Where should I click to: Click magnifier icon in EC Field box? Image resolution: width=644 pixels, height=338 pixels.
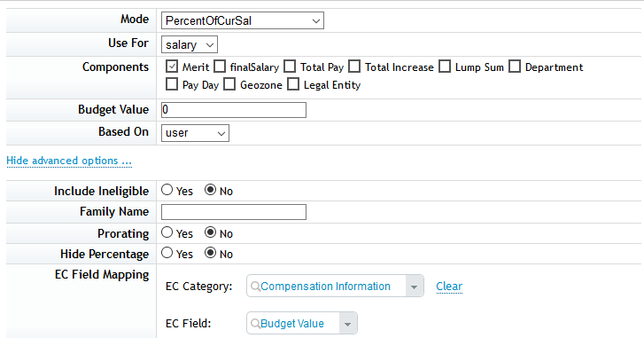click(x=255, y=324)
